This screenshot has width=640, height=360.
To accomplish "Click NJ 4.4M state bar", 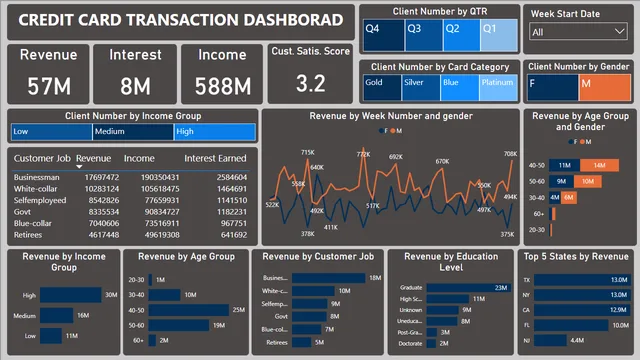I will click(x=550, y=340).
